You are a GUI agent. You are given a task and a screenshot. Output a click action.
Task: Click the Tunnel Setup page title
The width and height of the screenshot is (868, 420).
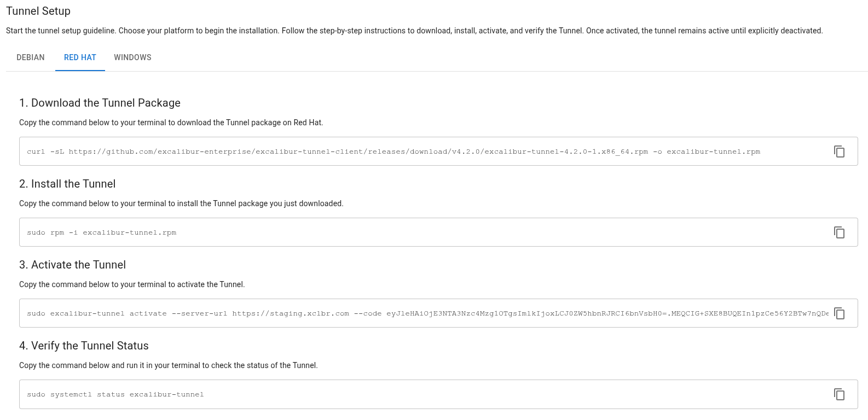(x=38, y=11)
